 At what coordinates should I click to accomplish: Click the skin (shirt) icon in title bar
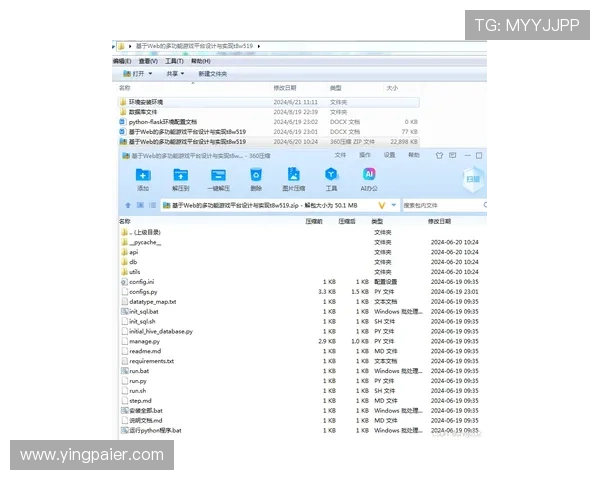[x=439, y=155]
